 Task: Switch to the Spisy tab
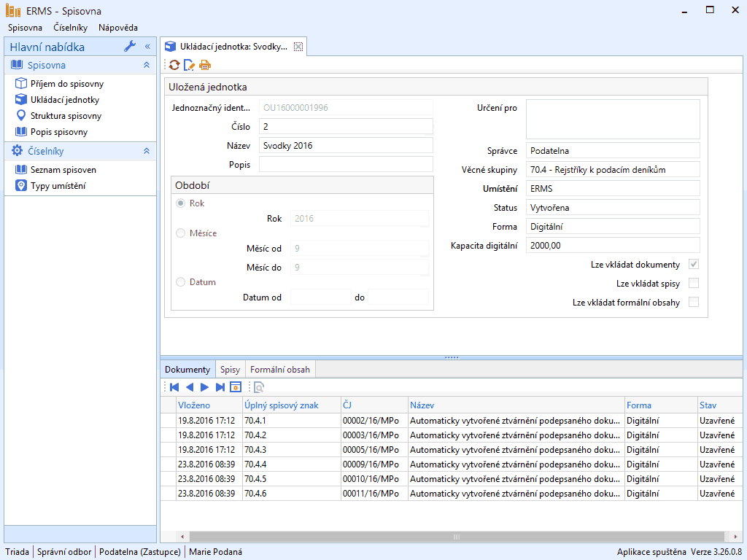coord(230,370)
